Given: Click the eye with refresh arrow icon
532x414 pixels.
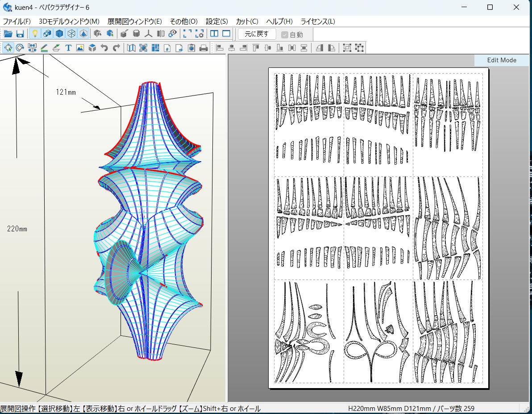Looking at the screenshot, I should click(x=173, y=33).
